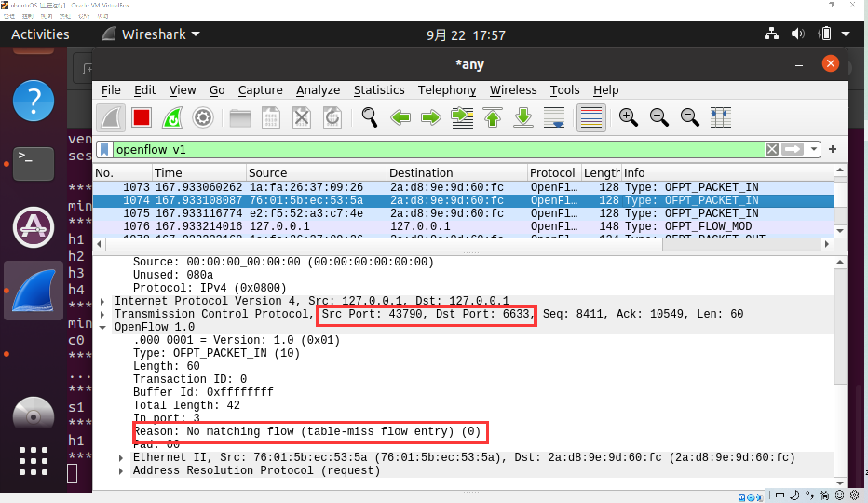Open the View menu

(183, 90)
